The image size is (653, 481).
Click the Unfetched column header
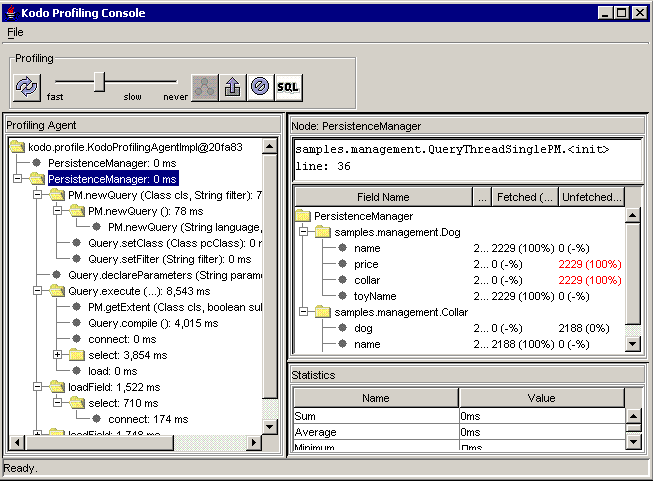pos(590,198)
